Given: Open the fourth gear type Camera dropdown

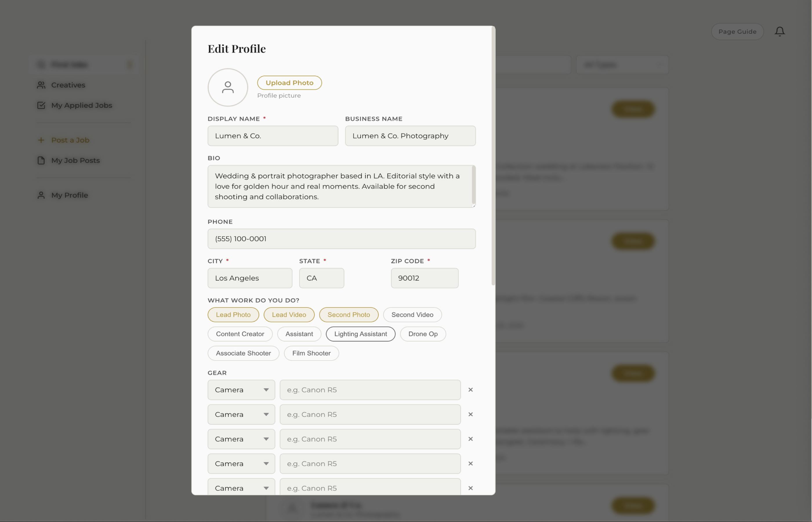Looking at the screenshot, I should click(241, 464).
